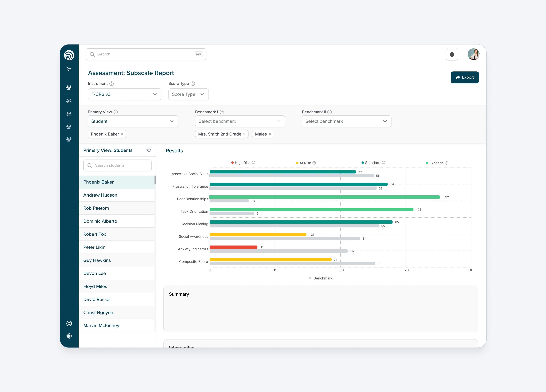Image resolution: width=546 pixels, height=392 pixels.
Task: Click the sidebar logout arrow icon
Action: click(69, 69)
